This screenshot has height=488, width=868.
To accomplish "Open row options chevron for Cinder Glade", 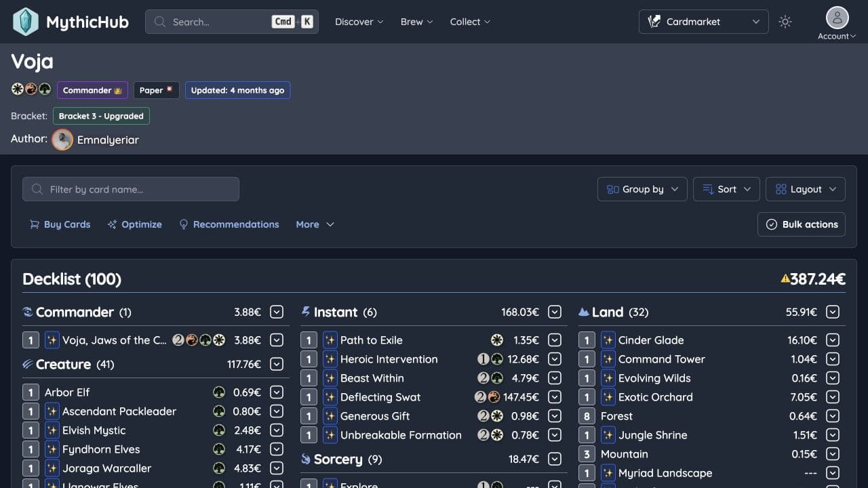I will [833, 340].
